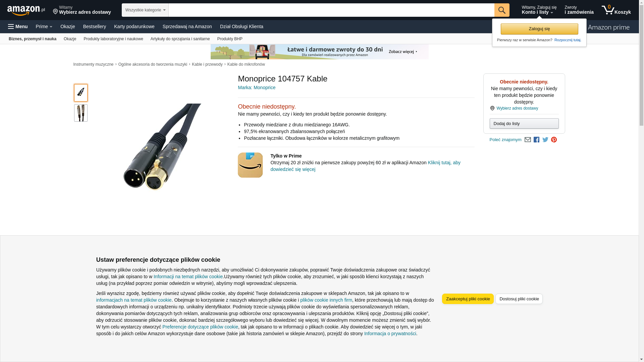The width and height of the screenshot is (644, 362).
Task: Share product on Pinterest icon
Action: tap(554, 140)
